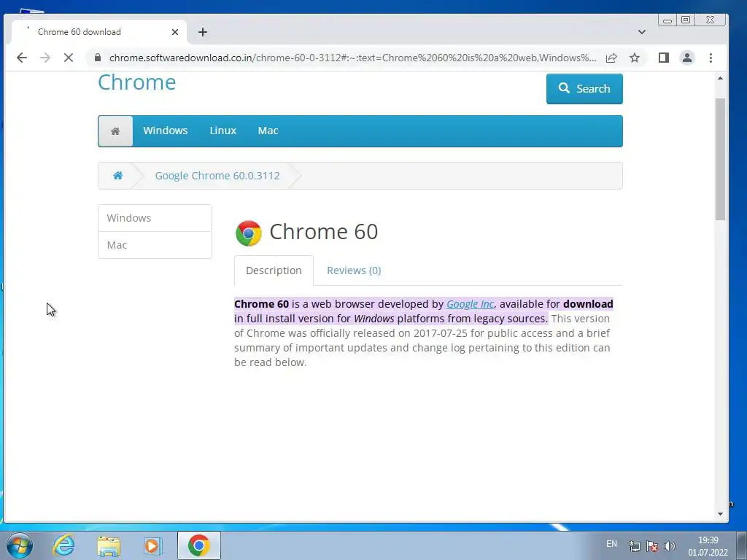Click the Chrome 60 heading text
The width and height of the screenshot is (747, 560).
tap(323, 232)
